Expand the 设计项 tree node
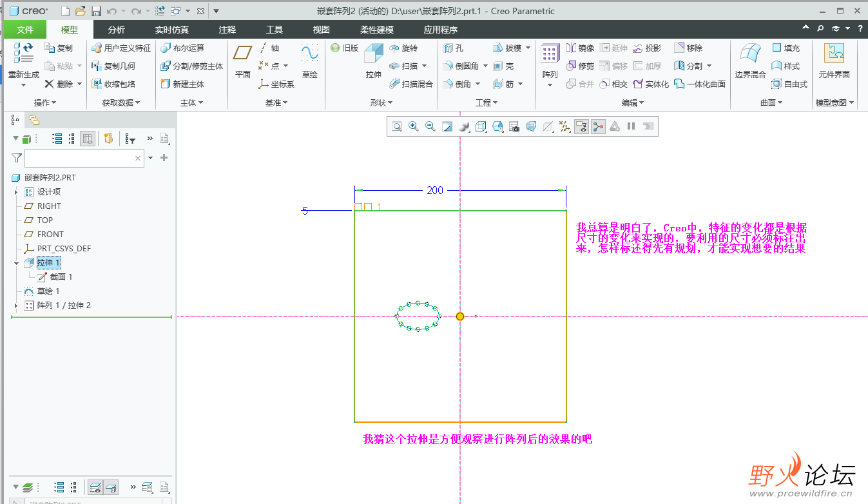The image size is (868, 504). [16, 192]
